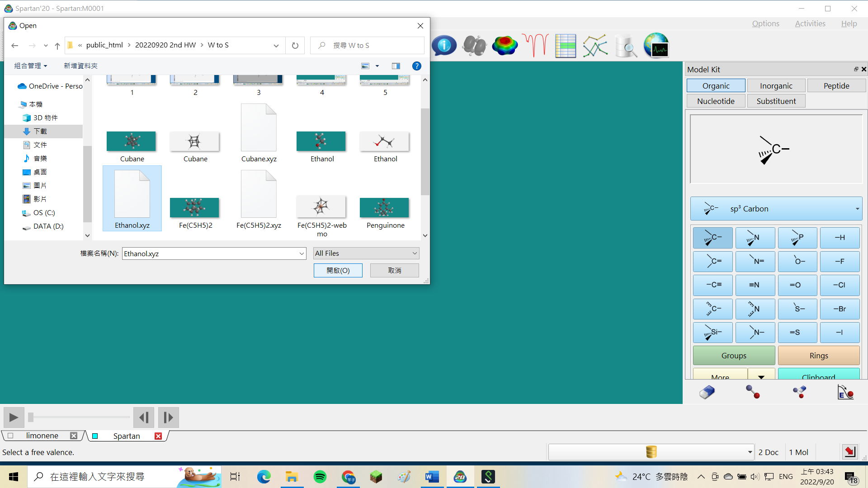Click the Rings button
868x488 pixels.
point(819,356)
